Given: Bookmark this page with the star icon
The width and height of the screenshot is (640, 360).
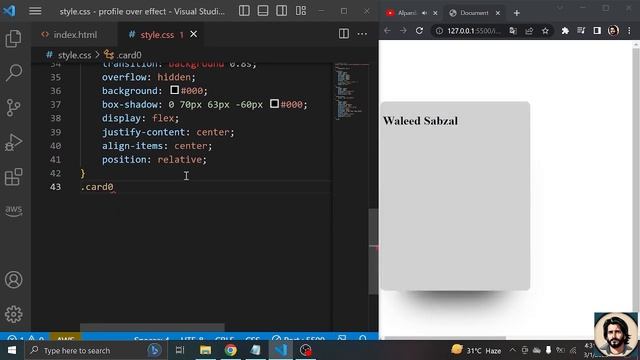Looking at the screenshot, I should click(x=545, y=31).
